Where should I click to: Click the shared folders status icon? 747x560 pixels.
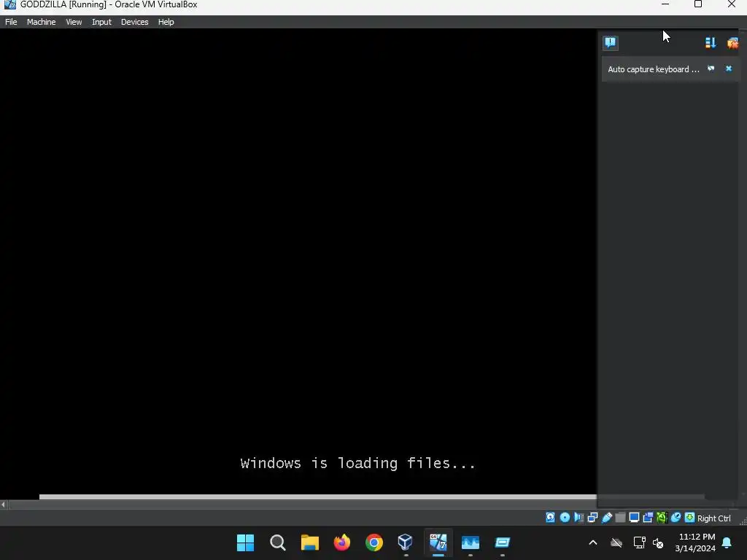[620, 518]
